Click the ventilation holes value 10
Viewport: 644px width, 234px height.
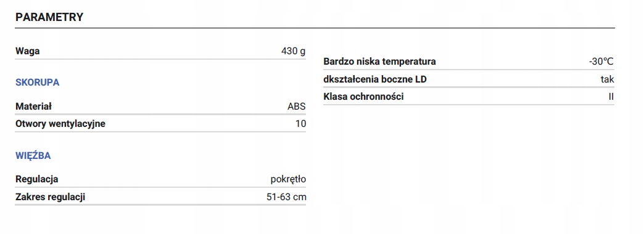[300, 124]
